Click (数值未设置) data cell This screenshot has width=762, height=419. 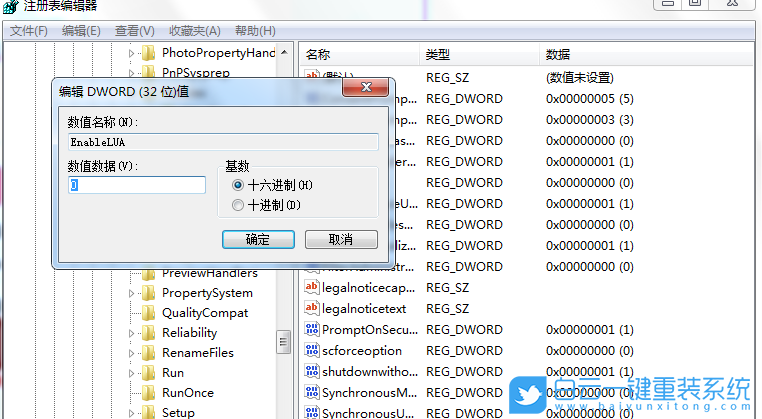[580, 78]
